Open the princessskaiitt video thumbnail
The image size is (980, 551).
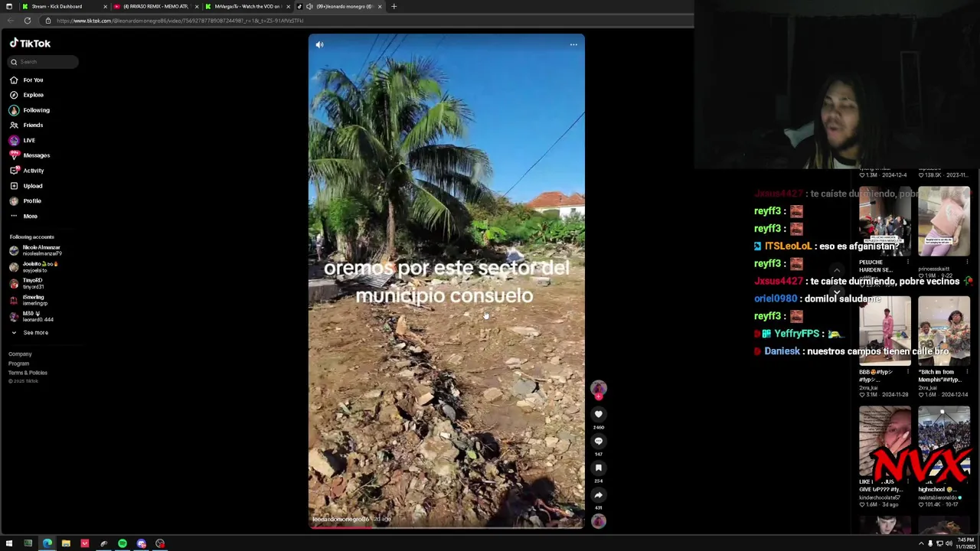click(944, 221)
